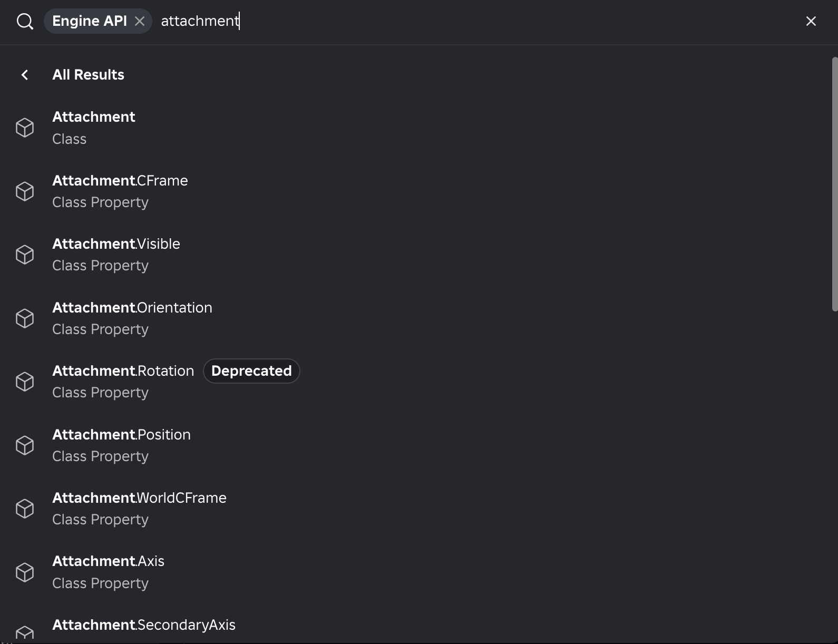The image size is (838, 644).
Task: Click the cube icon next to Attachment.Visible
Action: [x=25, y=255]
